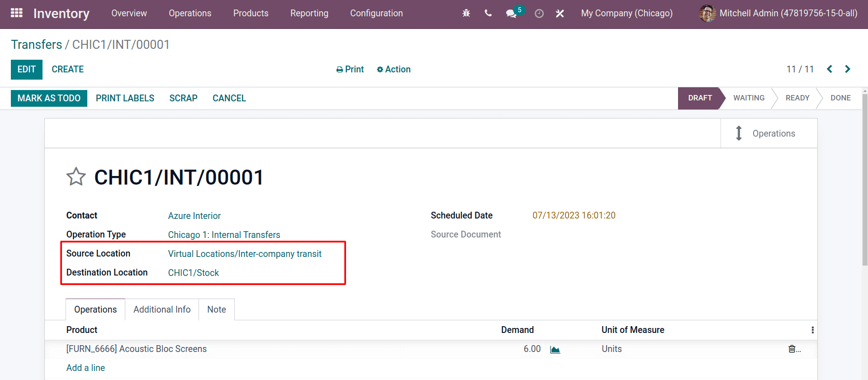
Task: Click the EDIT button
Action: 27,70
